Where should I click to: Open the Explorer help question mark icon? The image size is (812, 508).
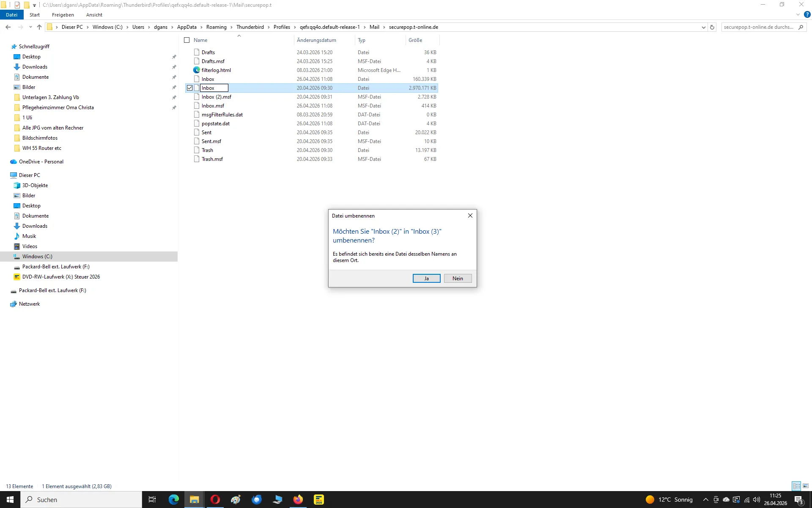point(807,14)
